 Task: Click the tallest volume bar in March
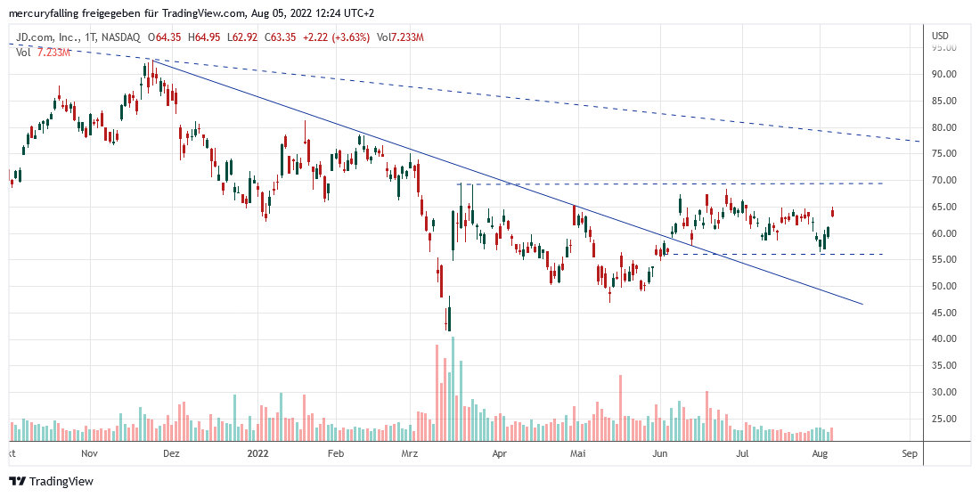coord(453,388)
